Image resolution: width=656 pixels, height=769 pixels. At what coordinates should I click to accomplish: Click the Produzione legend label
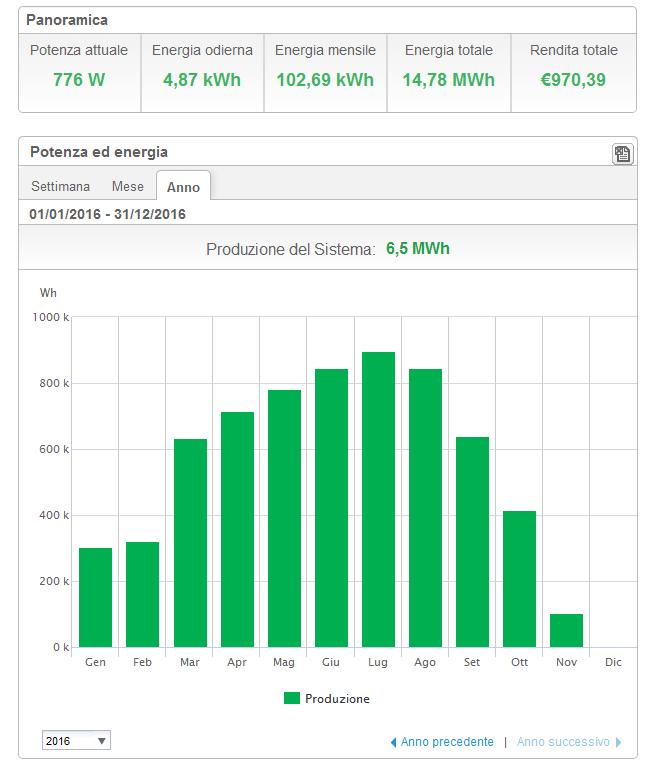click(x=337, y=698)
